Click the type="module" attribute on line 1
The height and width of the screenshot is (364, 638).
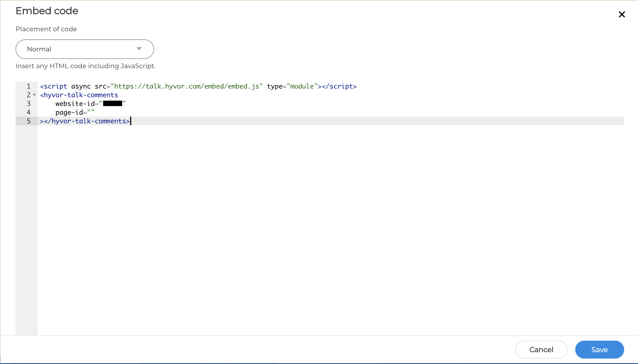point(291,86)
